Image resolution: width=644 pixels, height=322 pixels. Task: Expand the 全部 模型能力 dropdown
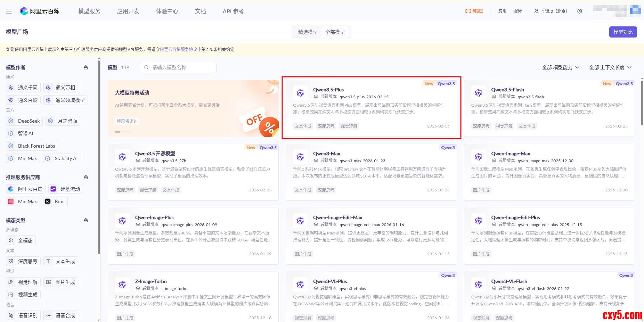click(x=560, y=67)
